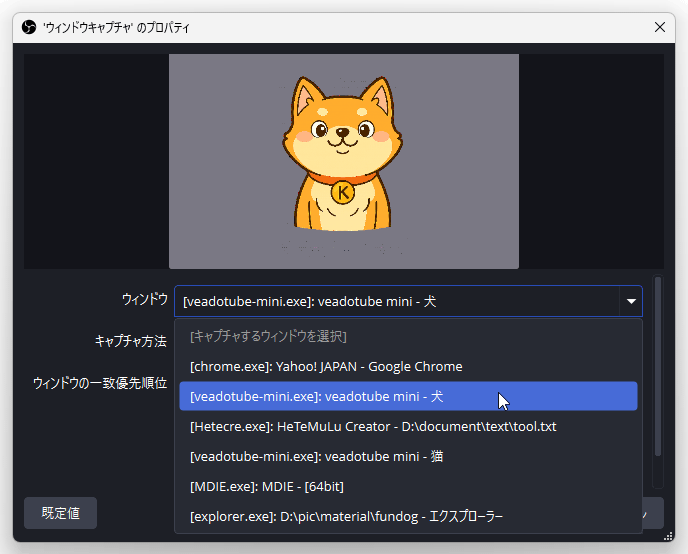Close the window capture properties dialog
Viewport: 688px width, 554px height.
659,27
